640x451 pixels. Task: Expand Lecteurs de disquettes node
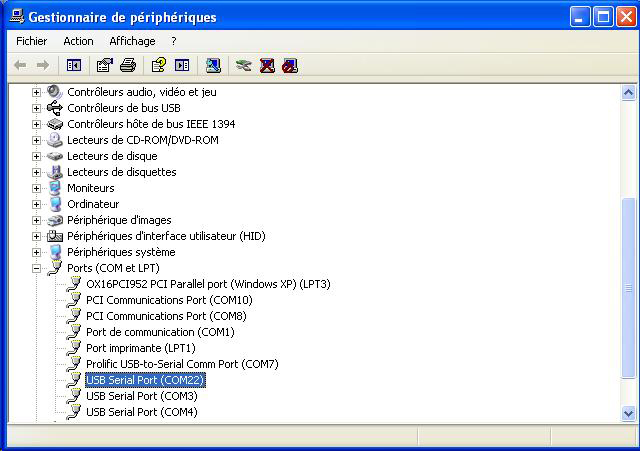click(36, 172)
